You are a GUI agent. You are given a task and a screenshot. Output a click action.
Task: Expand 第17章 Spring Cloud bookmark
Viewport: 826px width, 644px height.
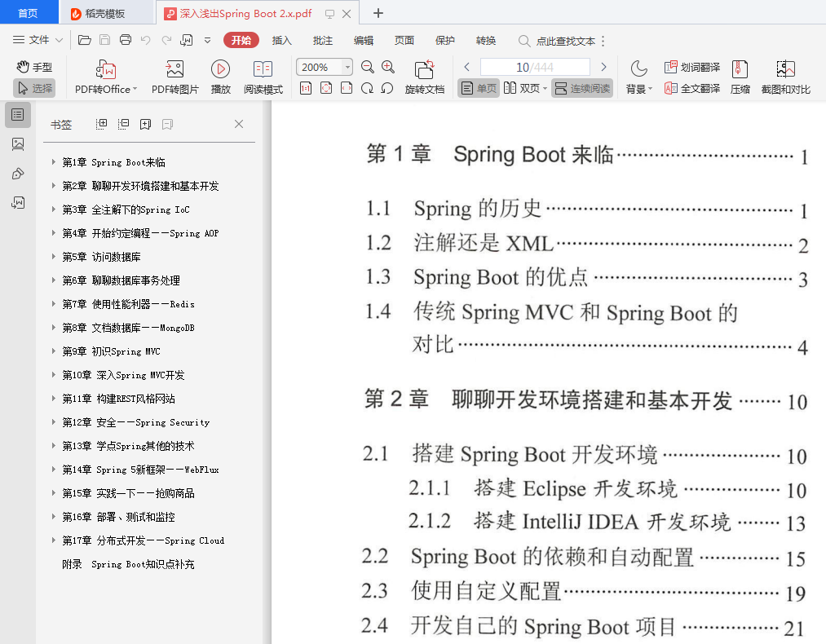(54, 540)
